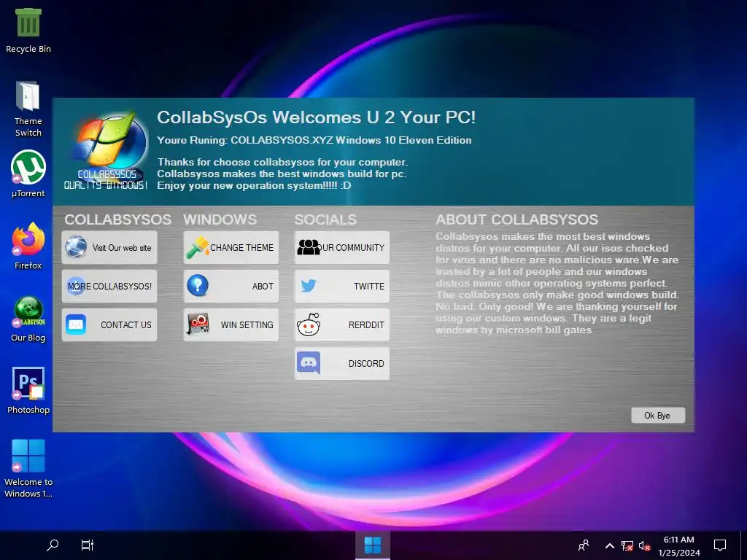
Task: Open the TWITTE social button
Action: click(x=342, y=286)
